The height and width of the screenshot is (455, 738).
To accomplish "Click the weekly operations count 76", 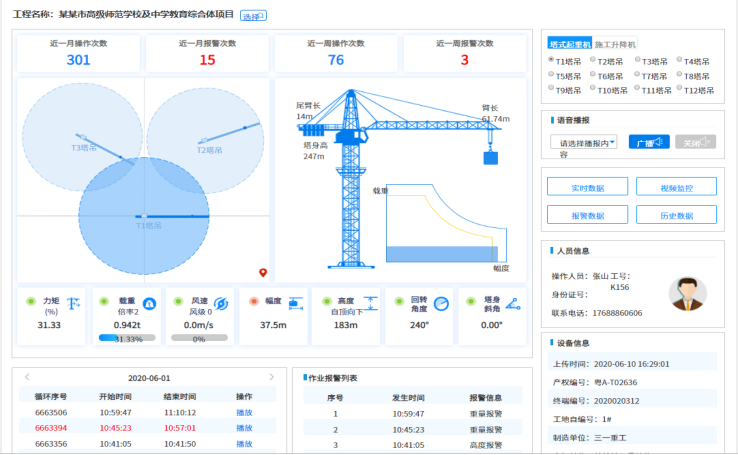I will (336, 60).
